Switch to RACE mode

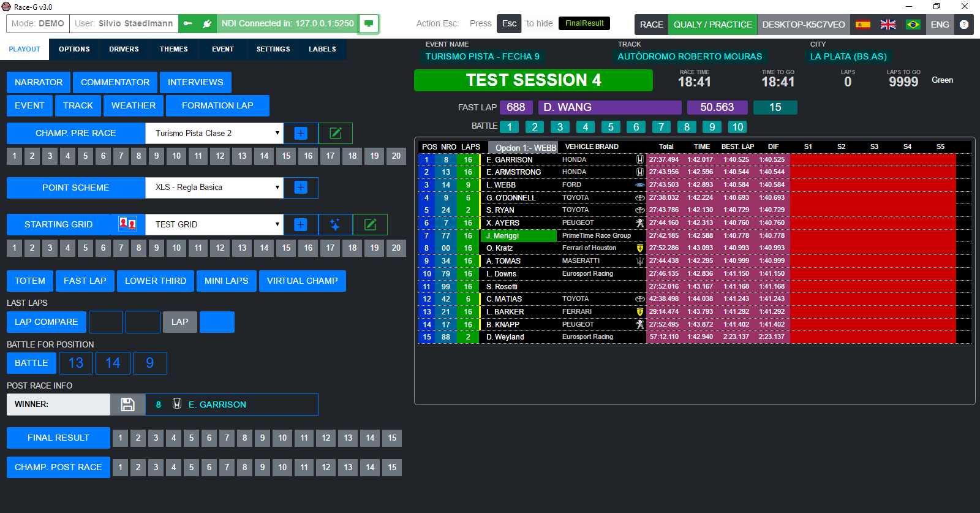651,25
